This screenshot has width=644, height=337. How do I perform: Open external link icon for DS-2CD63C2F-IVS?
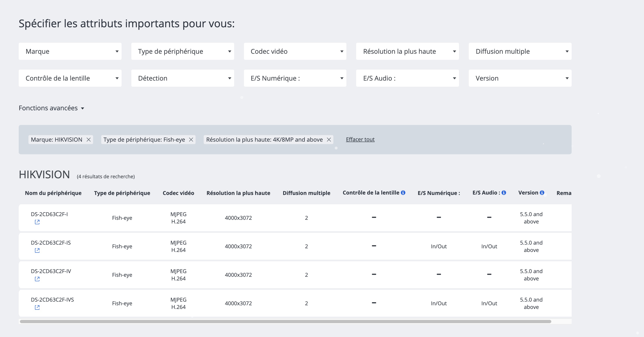point(37,307)
